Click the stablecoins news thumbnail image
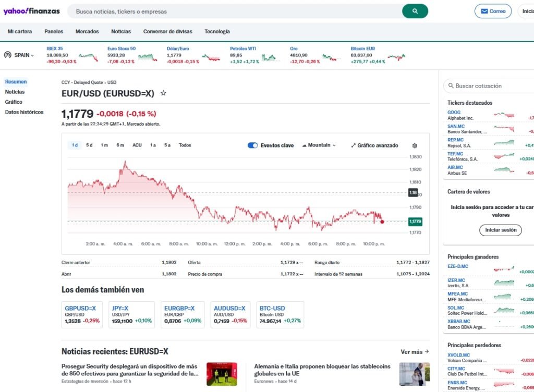 click(x=414, y=374)
